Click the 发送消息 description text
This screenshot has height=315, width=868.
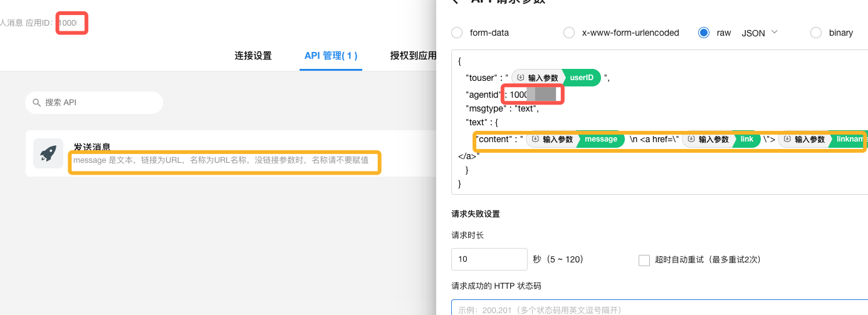[221, 160]
